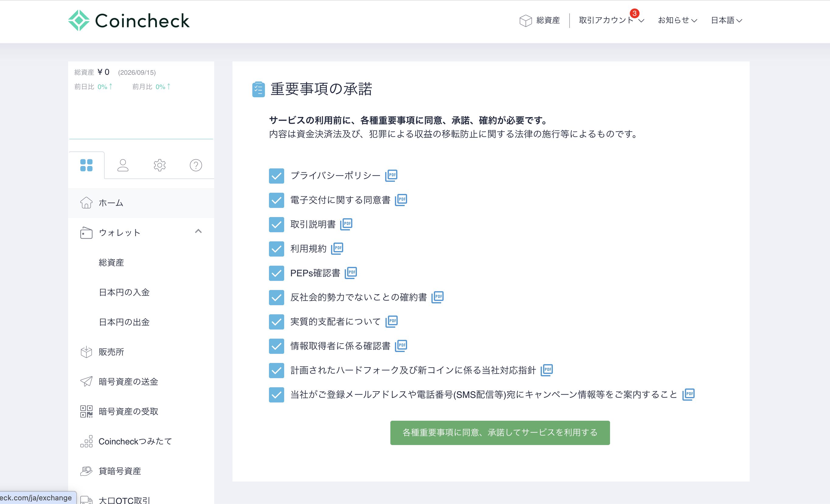Toggle the 電子交付に関する同意書 checkbox
Screen dimensions: 830x504
pyautogui.click(x=276, y=200)
